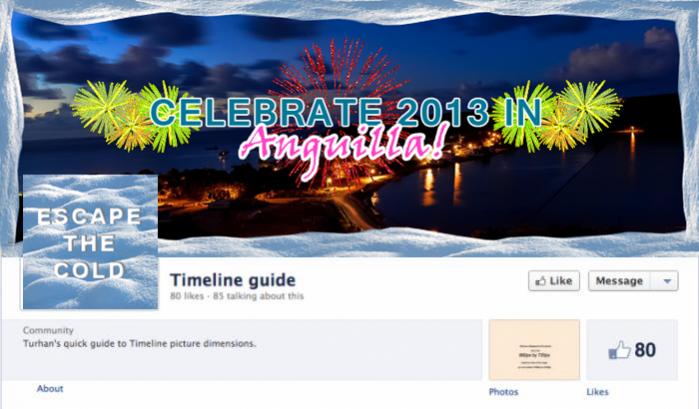The height and width of the screenshot is (409, 699).
Task: Expand the dropdown arrow beside Message
Action: pos(667,281)
